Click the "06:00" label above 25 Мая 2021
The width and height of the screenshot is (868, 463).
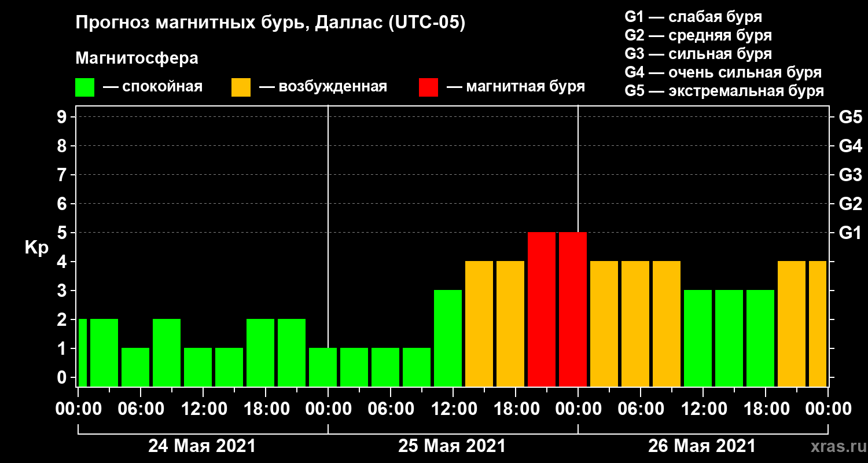click(x=391, y=409)
